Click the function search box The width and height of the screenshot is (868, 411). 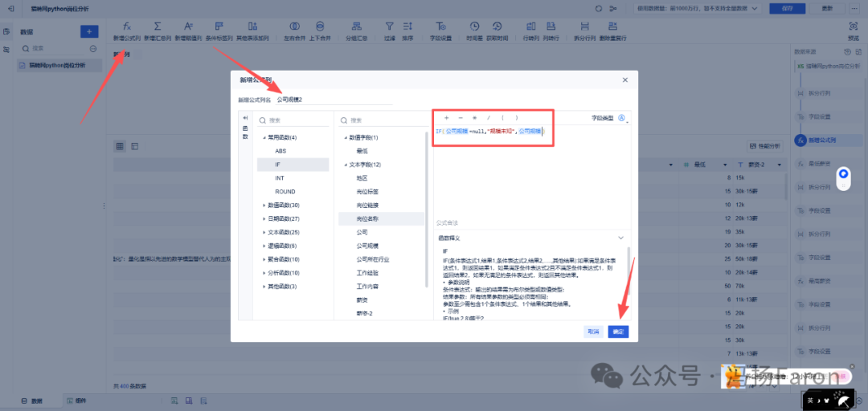tap(293, 120)
